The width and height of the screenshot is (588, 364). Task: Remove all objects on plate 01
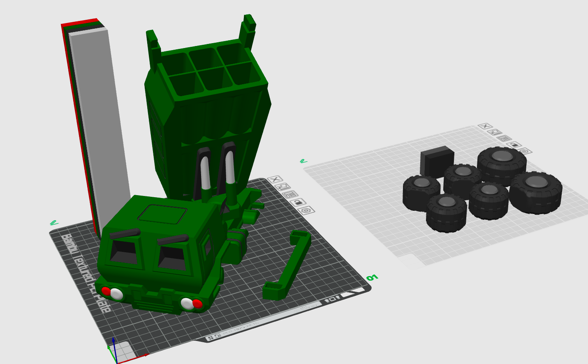pyautogui.click(x=275, y=180)
